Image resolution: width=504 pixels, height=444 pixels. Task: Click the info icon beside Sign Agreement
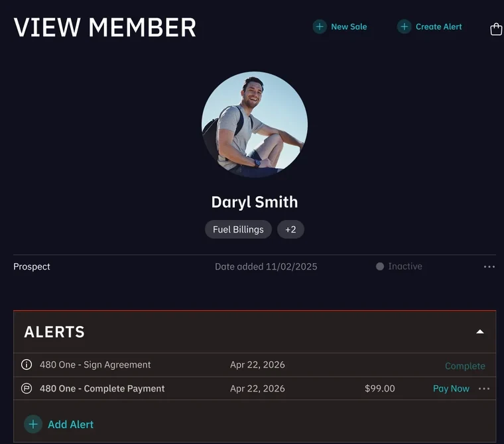[x=27, y=364]
